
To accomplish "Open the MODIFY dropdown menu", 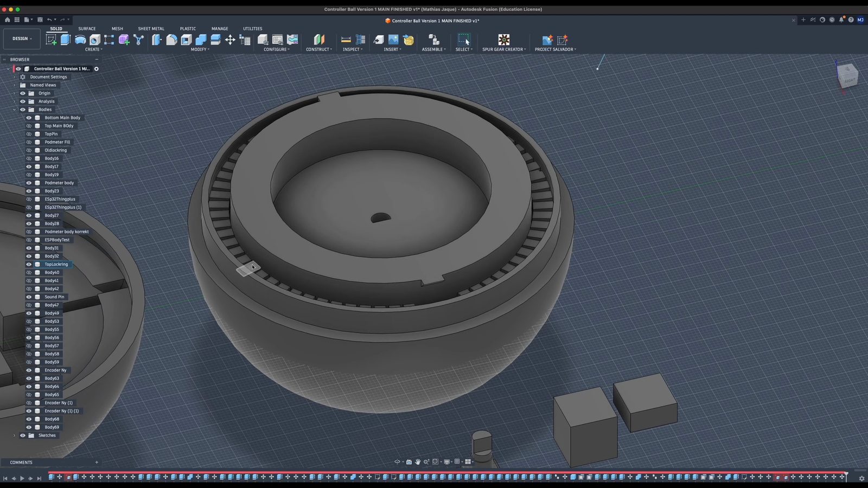I will pyautogui.click(x=200, y=49).
